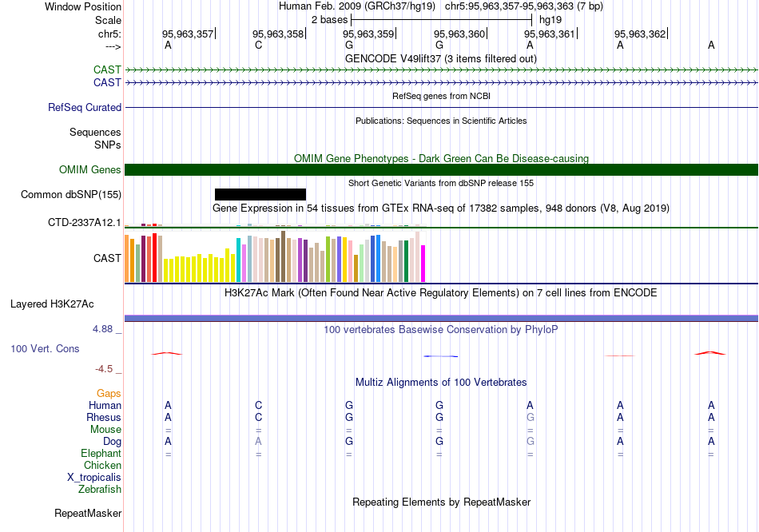Click the H3K27Ac Mark ENCODE track title
The height and width of the screenshot is (532, 759).
[441, 293]
